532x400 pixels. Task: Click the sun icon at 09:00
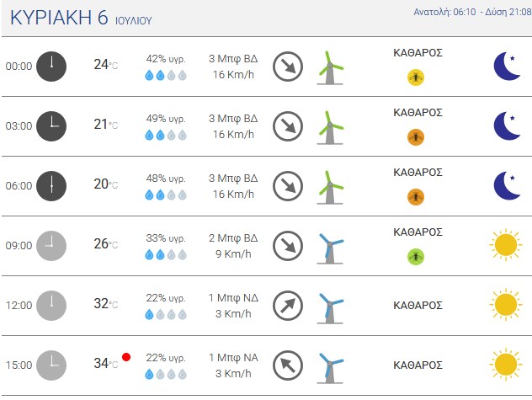506,245
